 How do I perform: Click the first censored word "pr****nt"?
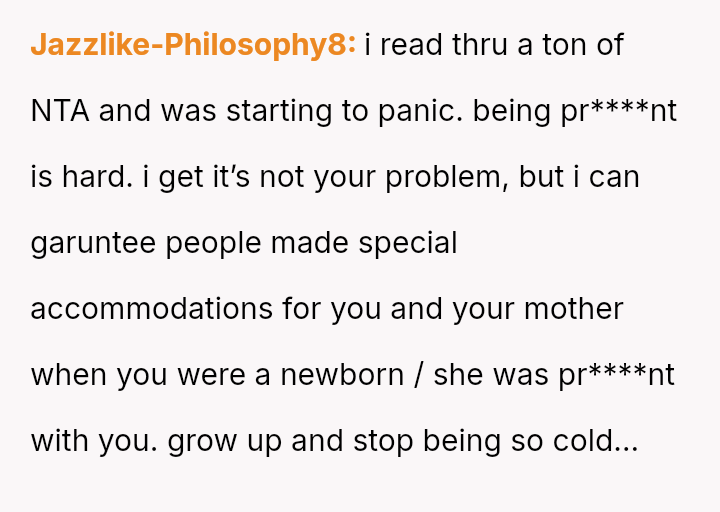[618, 111]
